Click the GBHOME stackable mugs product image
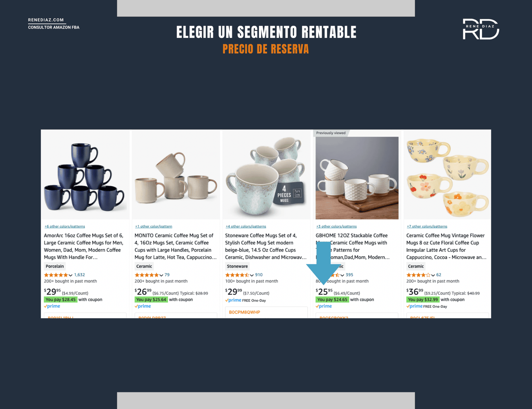This screenshot has height=409, width=532. pyautogui.click(x=357, y=178)
